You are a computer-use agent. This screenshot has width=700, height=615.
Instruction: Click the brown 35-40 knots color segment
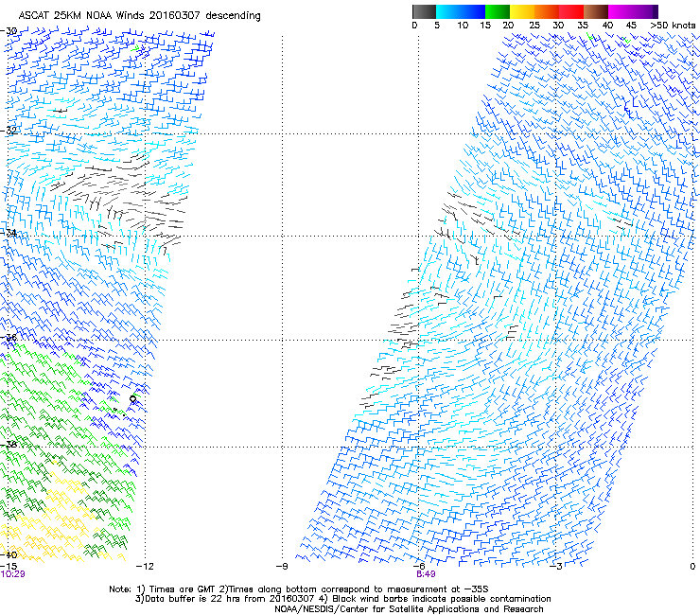click(596, 11)
